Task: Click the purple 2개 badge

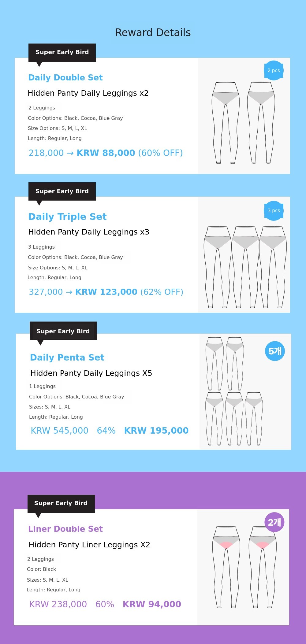Action: coord(274,522)
